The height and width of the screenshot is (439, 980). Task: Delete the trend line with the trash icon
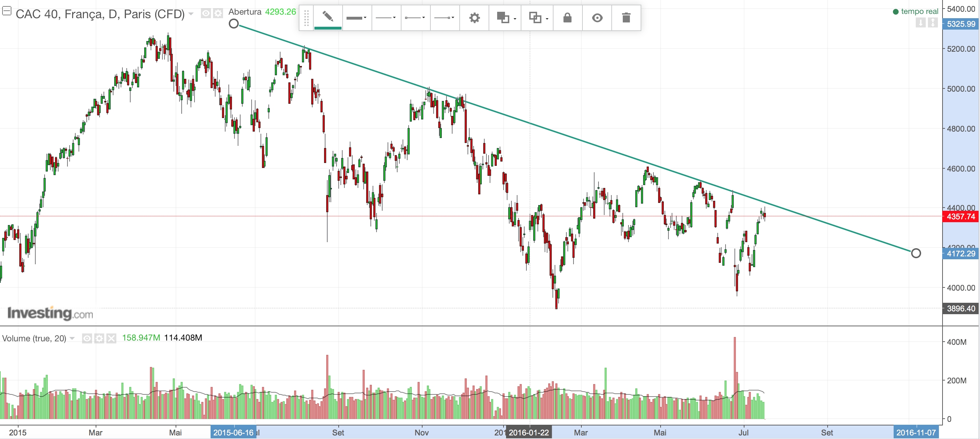click(x=626, y=18)
